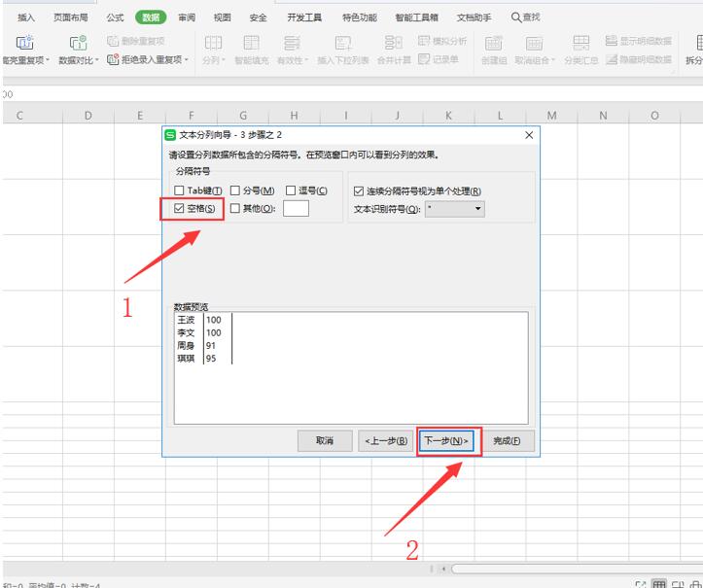Open the 开发工具 ribbon tab
This screenshot has width=703, height=588.
coord(304,17)
